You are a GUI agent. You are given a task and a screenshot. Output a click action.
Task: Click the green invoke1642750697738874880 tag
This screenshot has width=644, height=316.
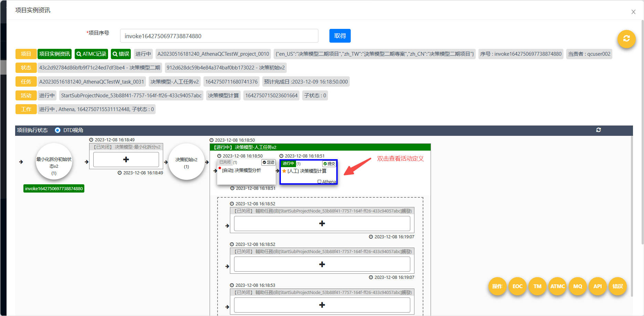54,188
